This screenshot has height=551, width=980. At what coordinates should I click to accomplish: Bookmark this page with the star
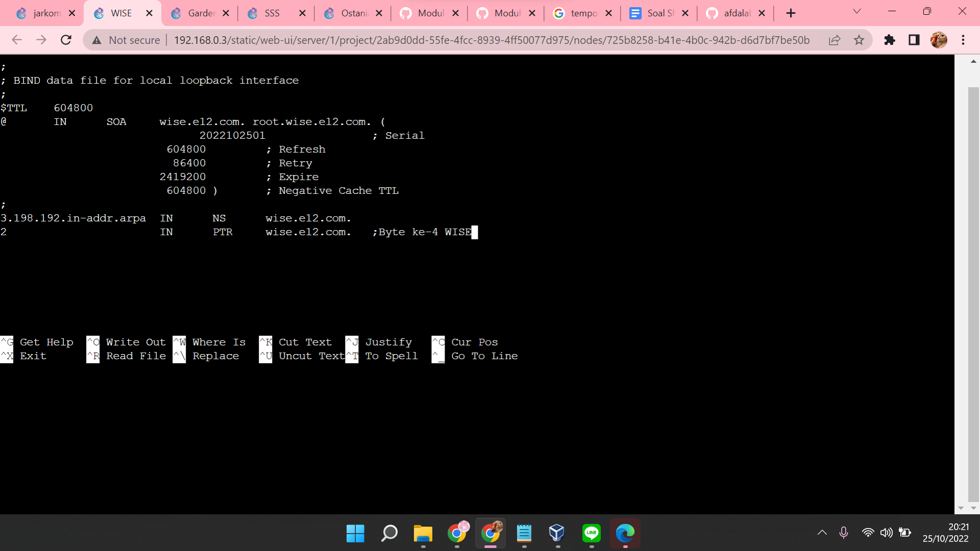(x=860, y=40)
